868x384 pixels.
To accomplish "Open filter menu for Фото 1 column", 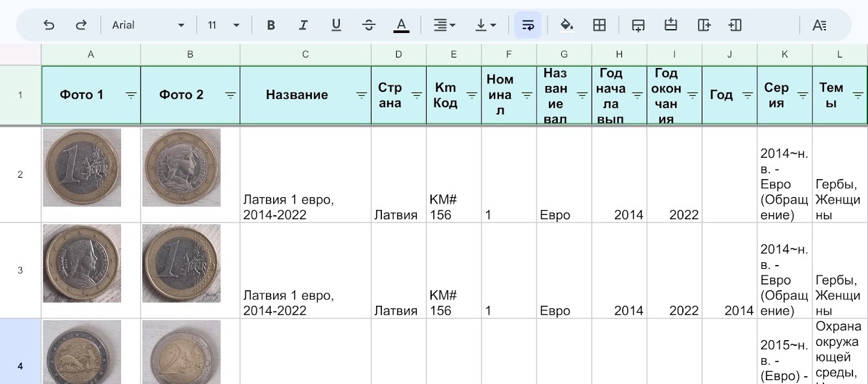I will pyautogui.click(x=131, y=96).
